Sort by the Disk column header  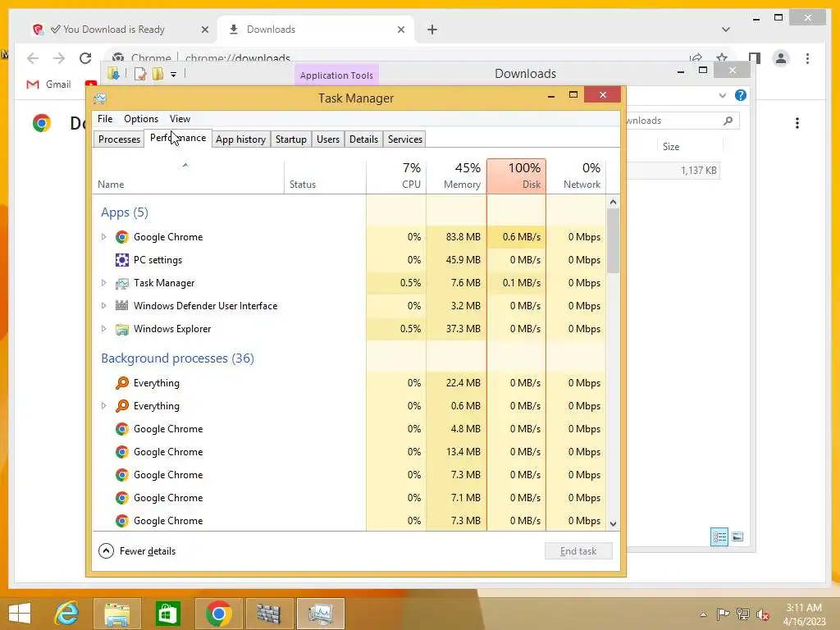click(517, 176)
